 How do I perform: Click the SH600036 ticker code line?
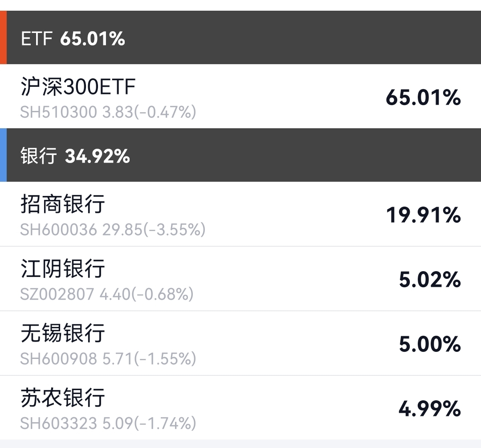pos(113,229)
